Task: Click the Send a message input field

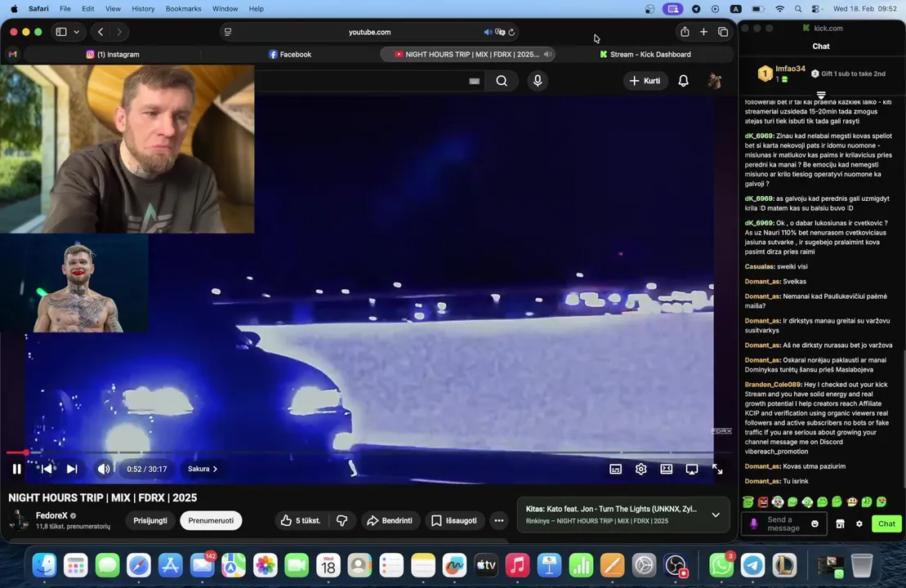Action: [x=783, y=523]
